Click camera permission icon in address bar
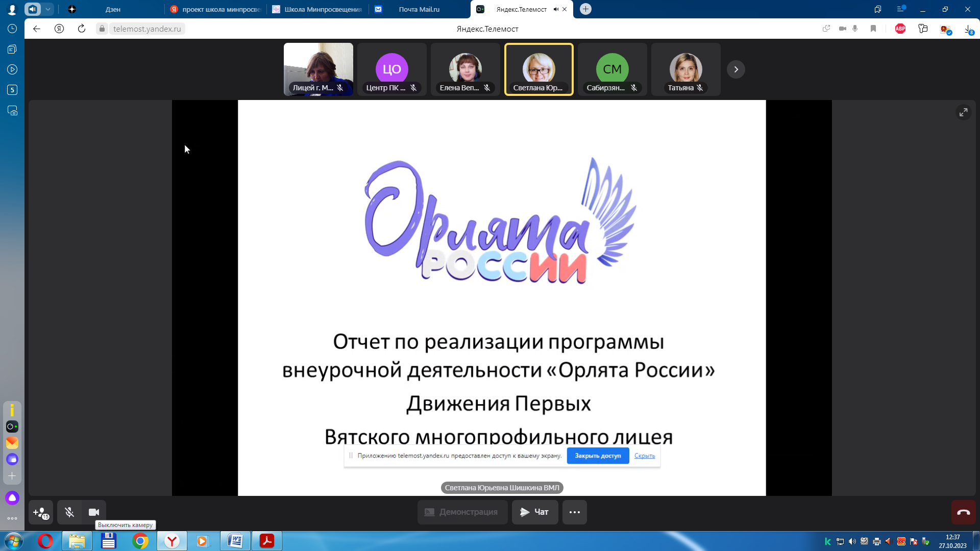This screenshot has width=980, height=551. 842,29
